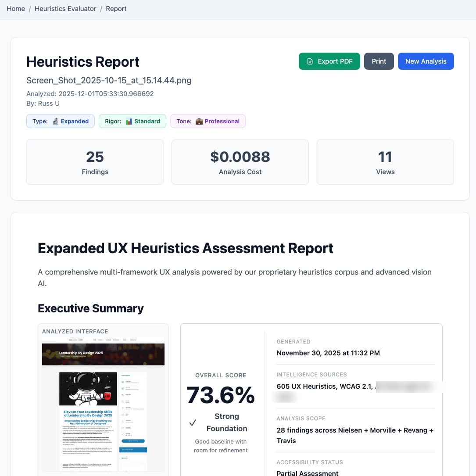Image resolution: width=476 pixels, height=476 pixels.
Task: Click the GENERATED label
Action: (x=293, y=341)
